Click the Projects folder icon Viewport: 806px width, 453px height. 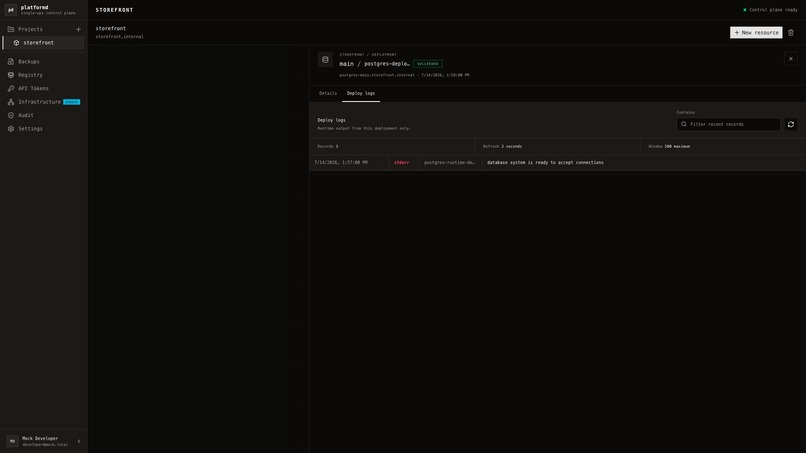11,29
